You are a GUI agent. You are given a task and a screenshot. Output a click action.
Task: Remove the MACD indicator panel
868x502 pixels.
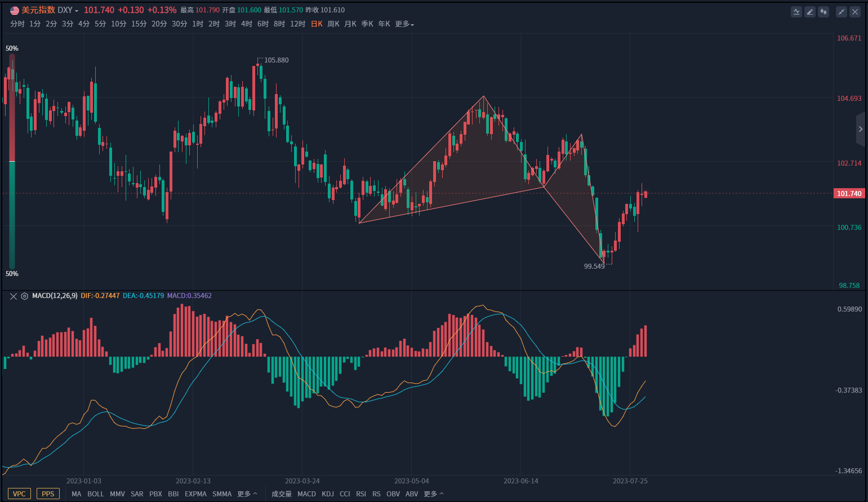click(14, 296)
